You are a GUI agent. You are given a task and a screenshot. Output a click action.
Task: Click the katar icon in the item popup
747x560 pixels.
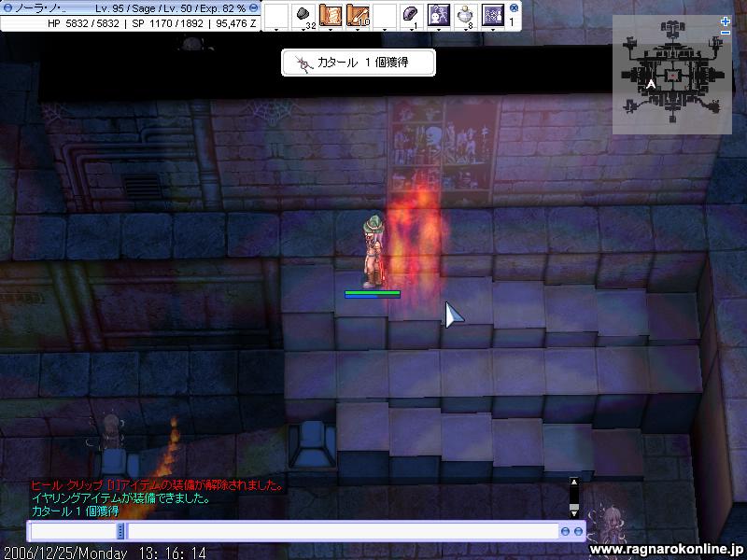pos(303,63)
